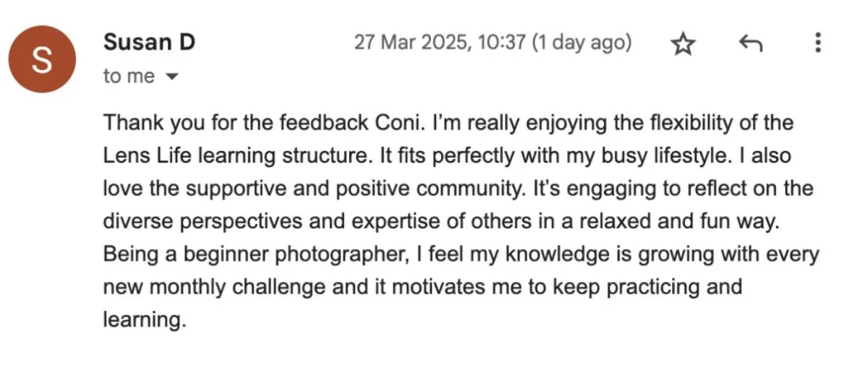Click the sender name Susan D
868x381 pixels.
pyautogui.click(x=150, y=42)
